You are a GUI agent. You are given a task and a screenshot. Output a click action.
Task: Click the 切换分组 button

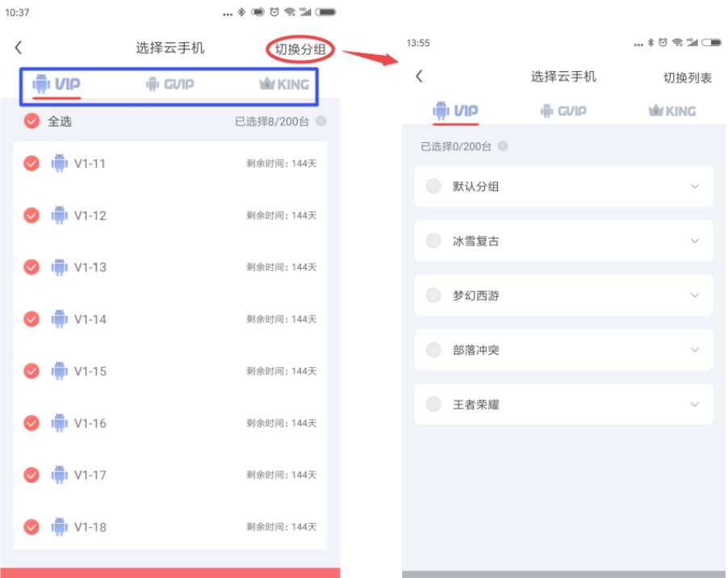point(299,48)
